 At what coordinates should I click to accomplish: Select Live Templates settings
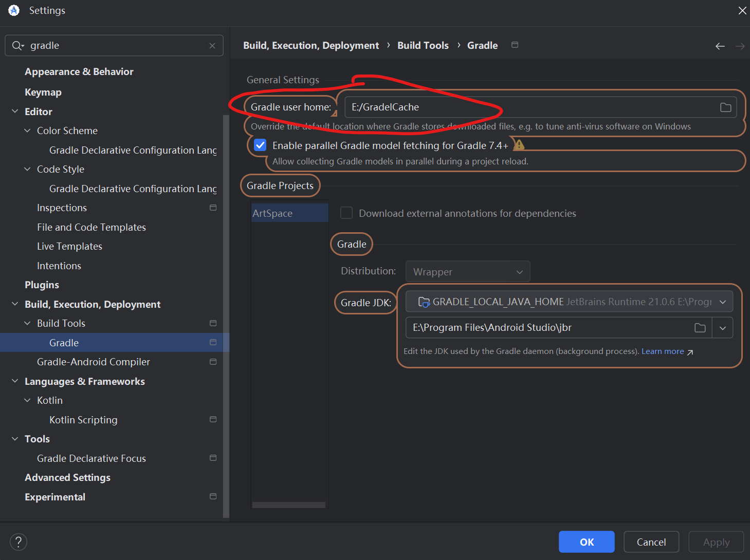pos(69,247)
